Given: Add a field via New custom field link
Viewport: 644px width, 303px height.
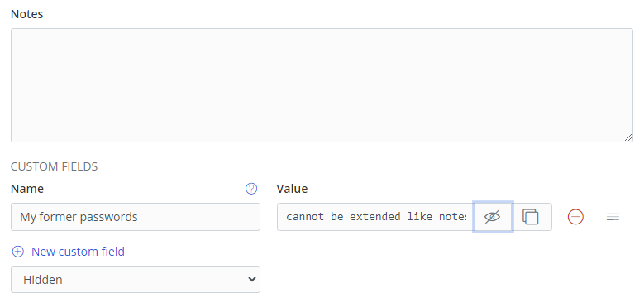Looking at the screenshot, I should tap(78, 252).
